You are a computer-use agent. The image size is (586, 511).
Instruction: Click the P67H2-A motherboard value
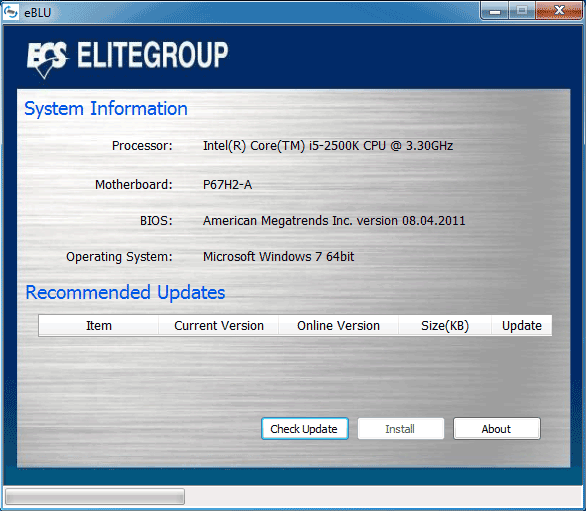point(227,185)
